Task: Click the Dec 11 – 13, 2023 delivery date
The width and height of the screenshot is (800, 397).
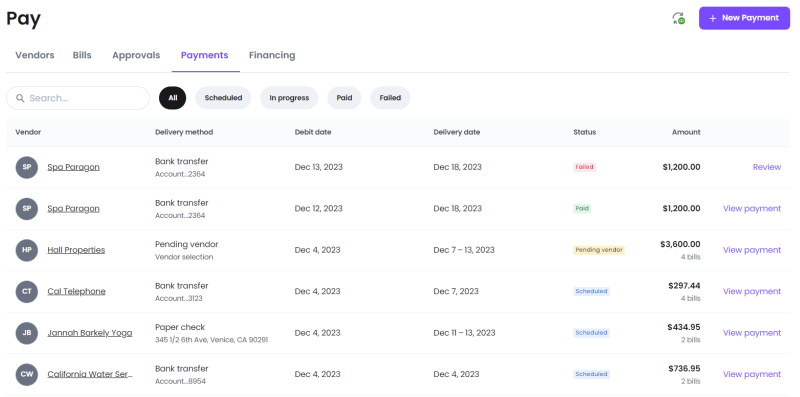Action: coord(464,333)
